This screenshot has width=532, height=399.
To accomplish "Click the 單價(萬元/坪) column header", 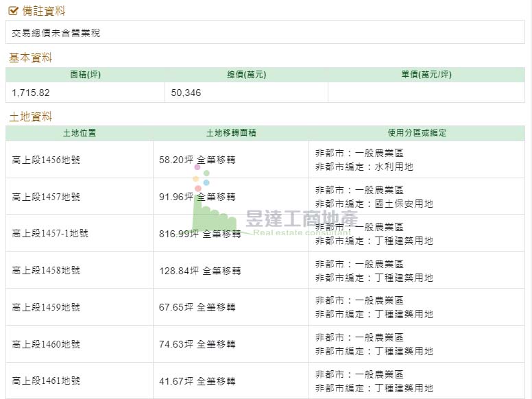I will 426,75.
